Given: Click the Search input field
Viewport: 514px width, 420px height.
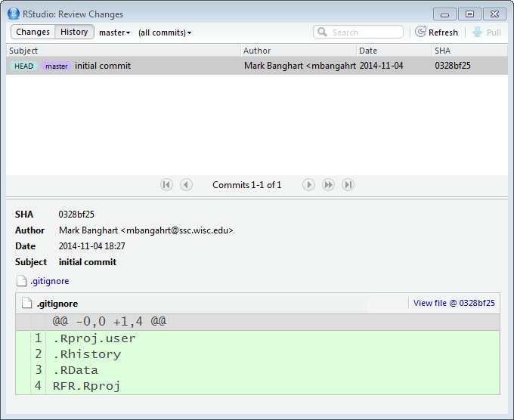Looking at the screenshot, I should (x=358, y=32).
